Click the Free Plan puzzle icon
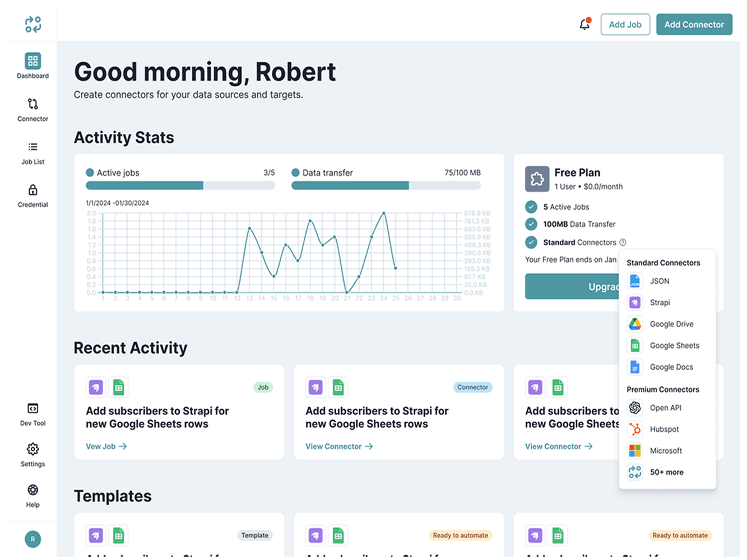747x560 pixels. pyautogui.click(x=537, y=179)
